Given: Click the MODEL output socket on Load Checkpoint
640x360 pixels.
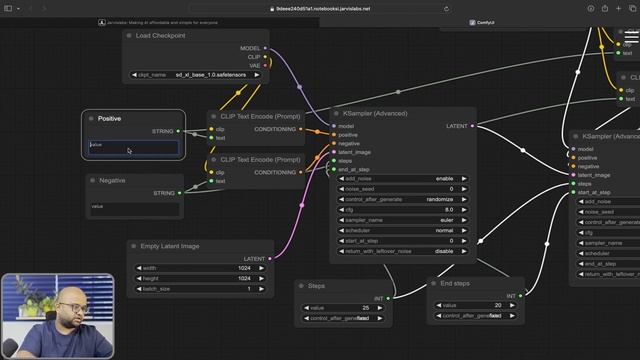Looking at the screenshot, I should (265, 48).
